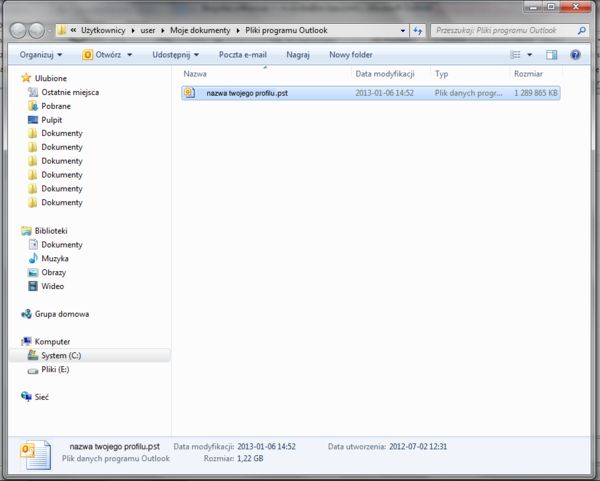The height and width of the screenshot is (481, 600).
Task: Click the Back navigation arrow
Action: pyautogui.click(x=18, y=31)
